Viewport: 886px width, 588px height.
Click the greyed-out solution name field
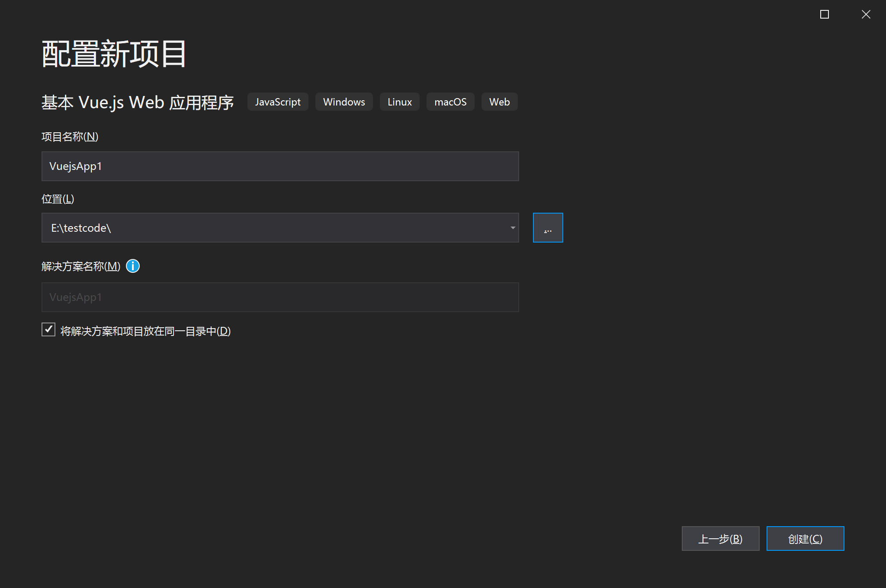[280, 297]
